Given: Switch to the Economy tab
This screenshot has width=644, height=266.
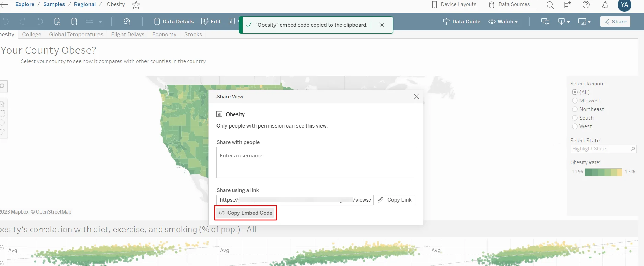Looking at the screenshot, I should [164, 34].
